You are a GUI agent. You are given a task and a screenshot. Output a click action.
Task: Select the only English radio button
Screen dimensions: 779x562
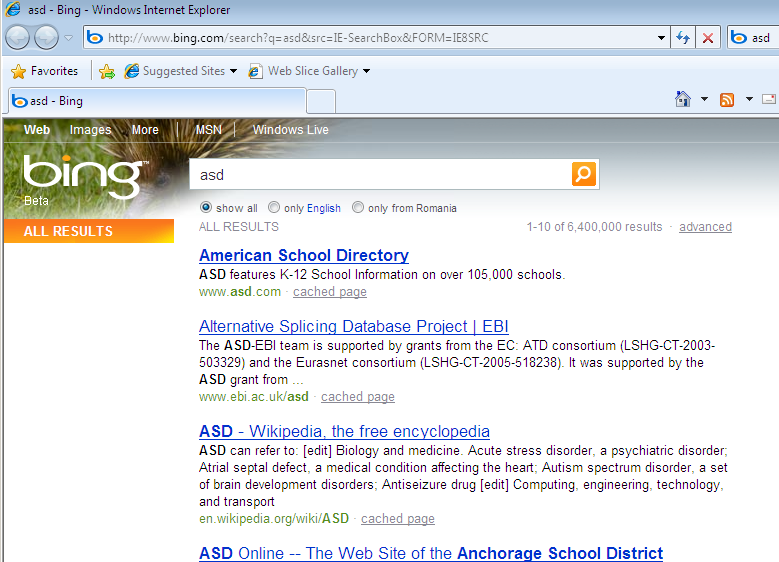point(274,207)
